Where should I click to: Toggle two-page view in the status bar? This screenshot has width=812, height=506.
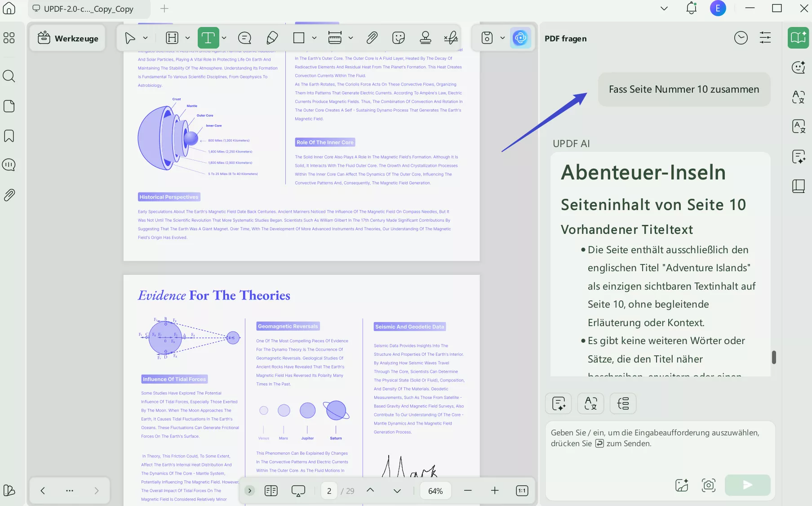271,491
